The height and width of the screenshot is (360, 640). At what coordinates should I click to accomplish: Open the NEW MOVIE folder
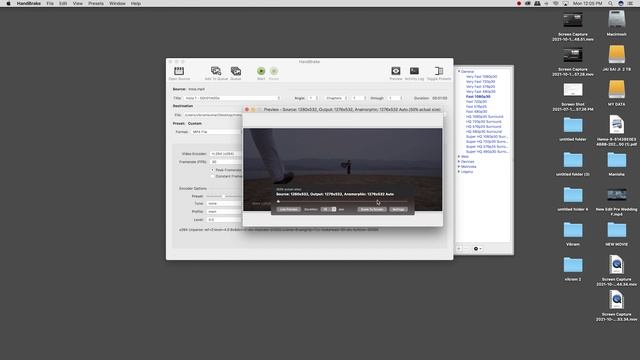tap(616, 230)
